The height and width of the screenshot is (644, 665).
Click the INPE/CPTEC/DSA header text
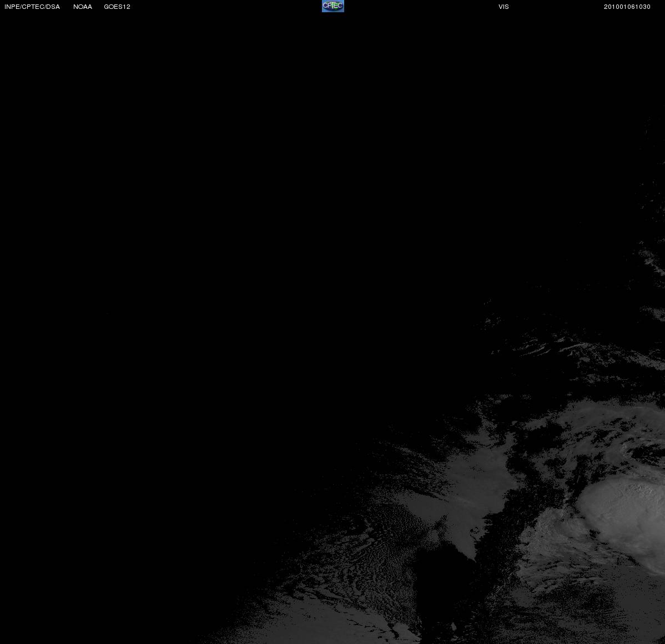point(32,7)
